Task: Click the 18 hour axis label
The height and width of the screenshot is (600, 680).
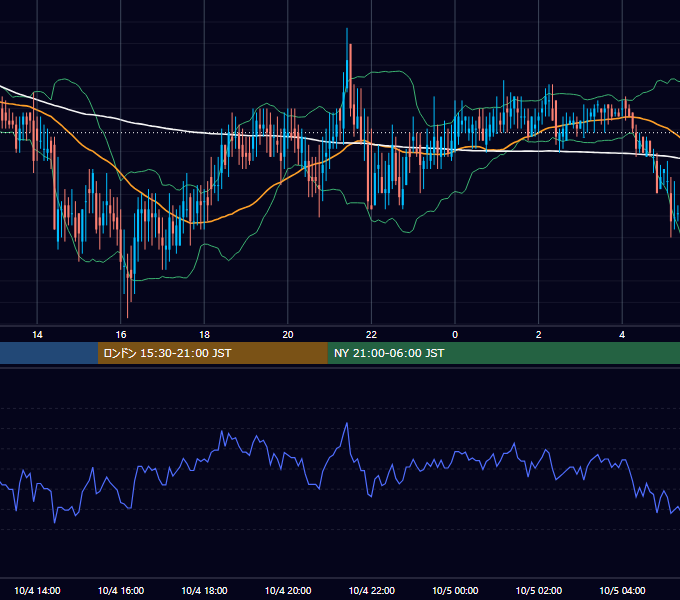Action: [204, 335]
